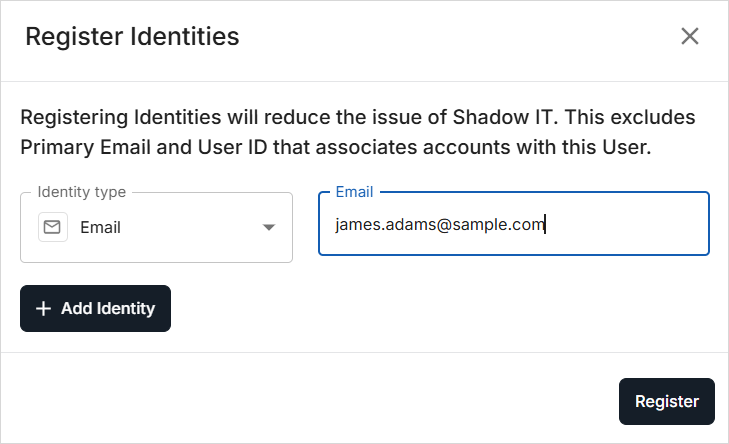Place cursor at end of email address

(545, 225)
